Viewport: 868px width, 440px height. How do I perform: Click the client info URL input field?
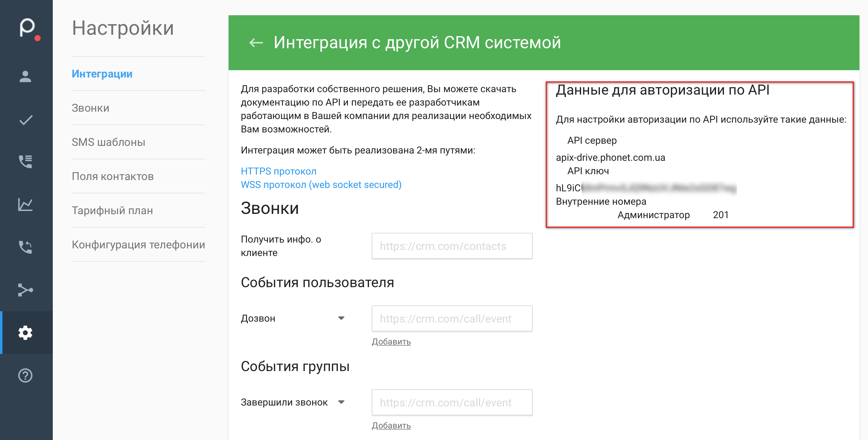click(452, 246)
